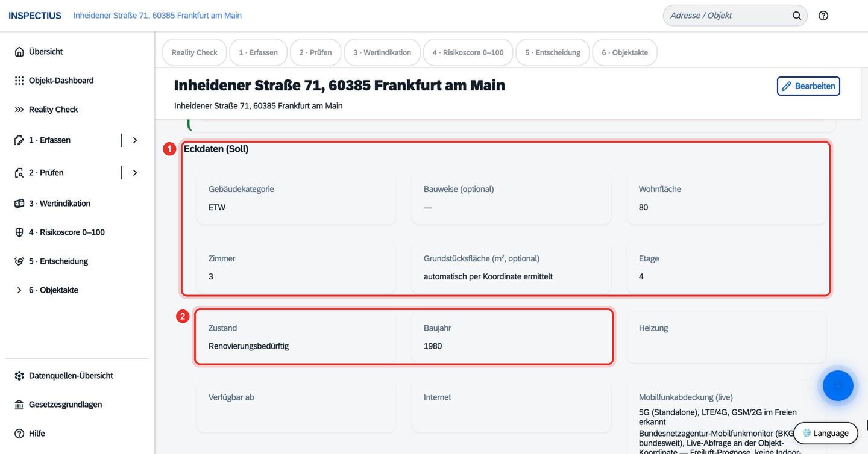
Task: Click the Internet card
Action: 511,406
